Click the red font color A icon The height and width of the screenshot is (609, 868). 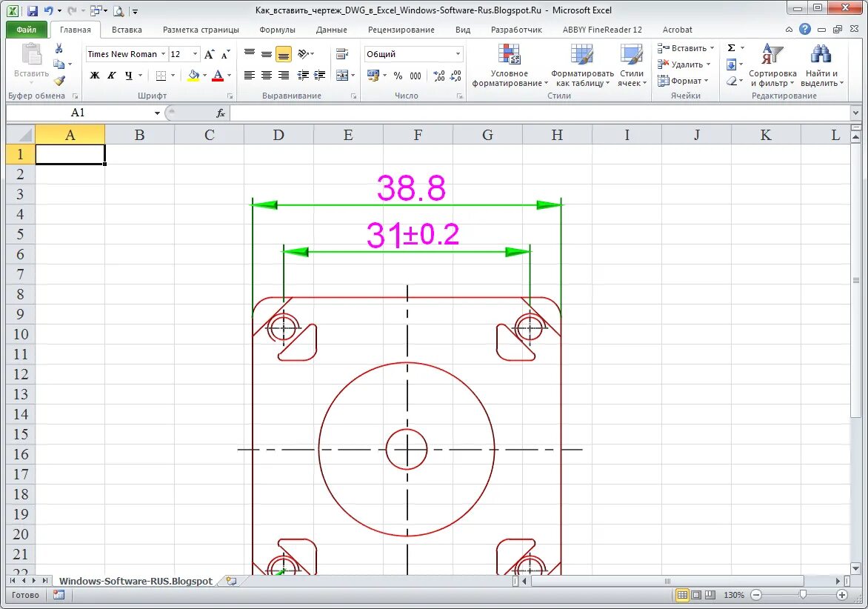218,76
